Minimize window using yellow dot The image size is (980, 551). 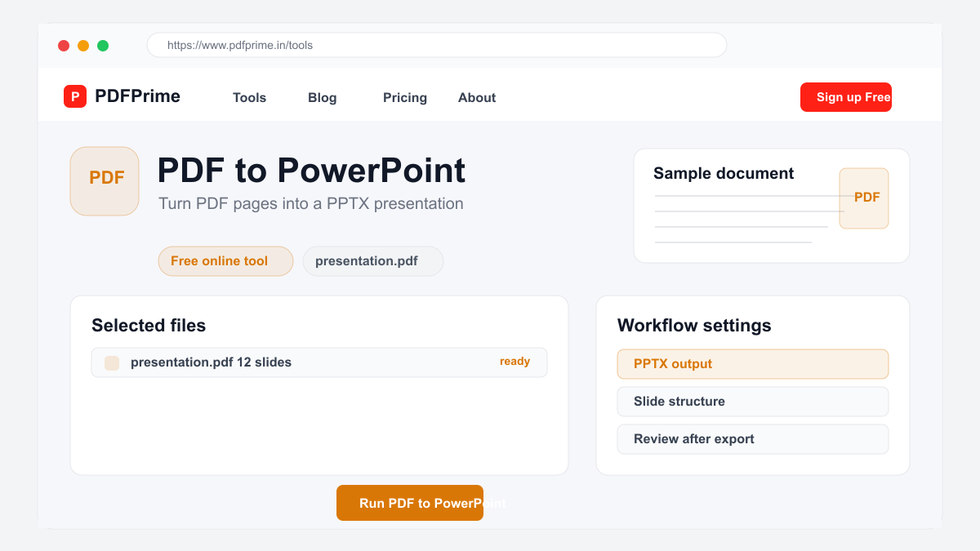pos(83,46)
